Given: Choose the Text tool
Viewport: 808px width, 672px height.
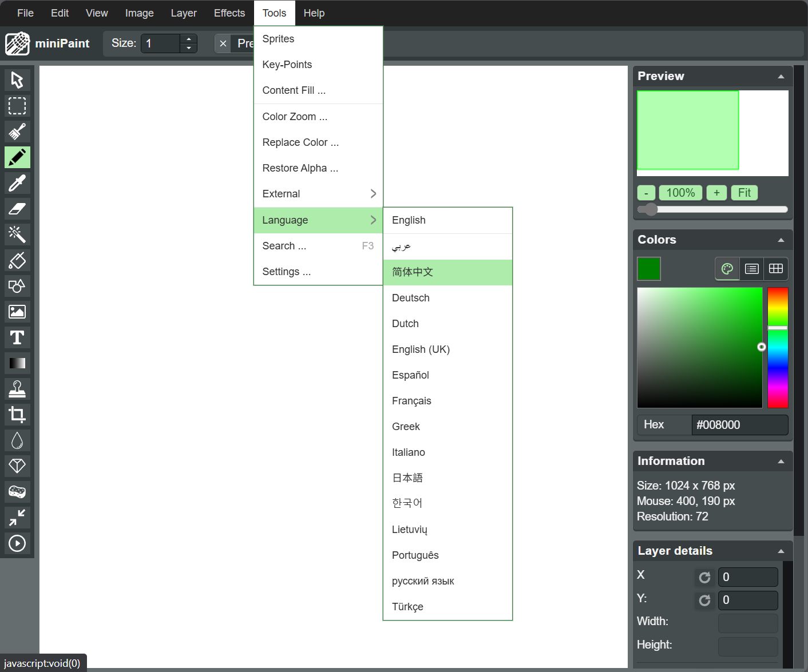Looking at the screenshot, I should 17,337.
